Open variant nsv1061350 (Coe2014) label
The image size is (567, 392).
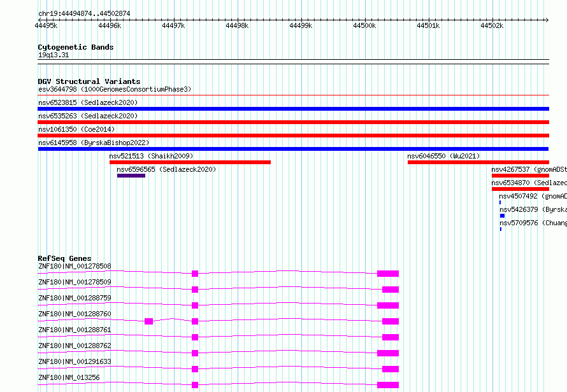point(76,129)
